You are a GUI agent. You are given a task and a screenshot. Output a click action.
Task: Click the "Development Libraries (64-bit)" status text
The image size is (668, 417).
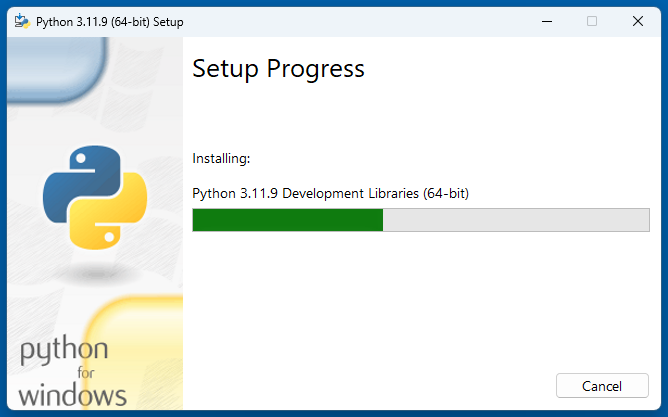pos(375,193)
